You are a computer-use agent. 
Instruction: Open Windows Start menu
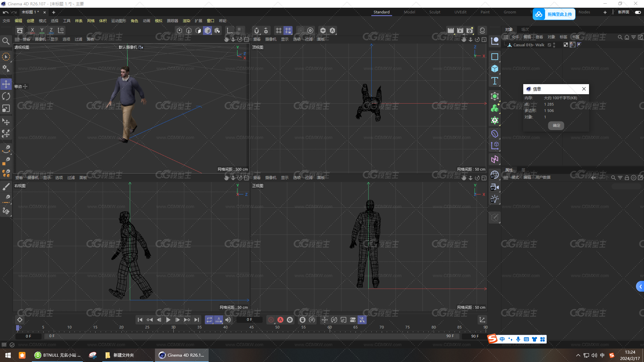click(x=8, y=355)
